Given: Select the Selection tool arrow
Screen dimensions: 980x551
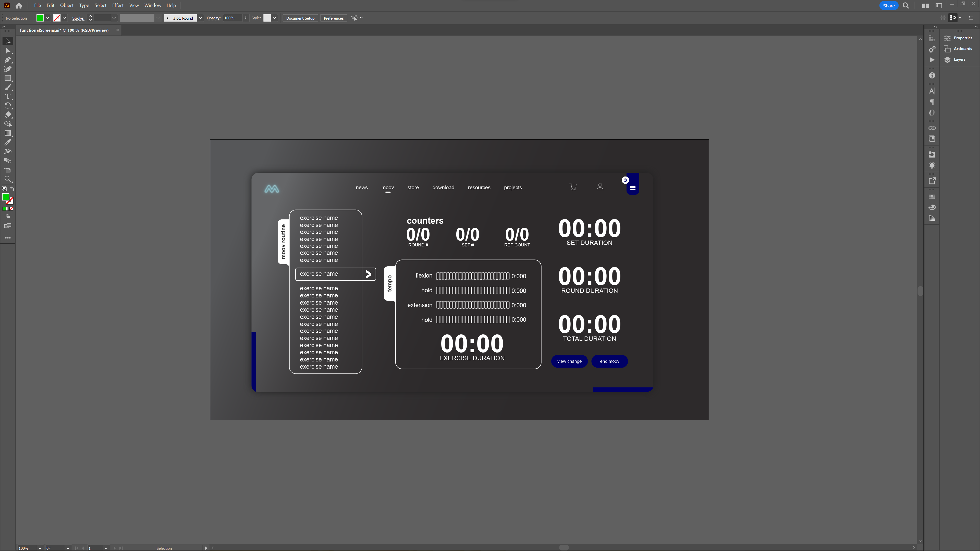Looking at the screenshot, I should [x=8, y=41].
